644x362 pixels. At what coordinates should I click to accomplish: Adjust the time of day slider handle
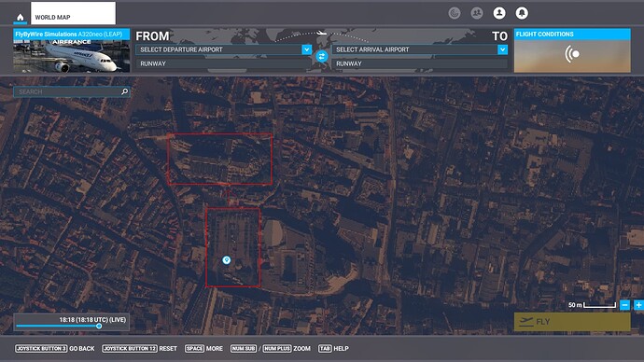99,326
